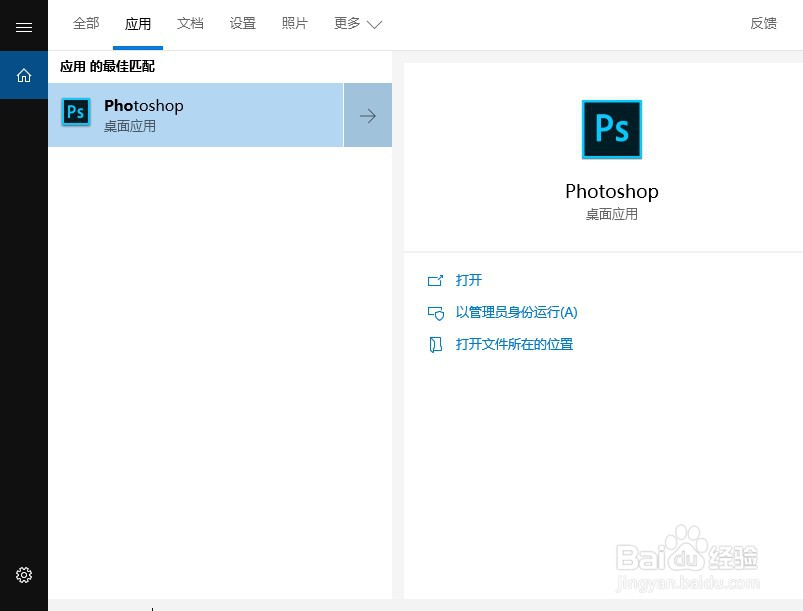Click 打开 to launch Photoshop
The image size is (803, 611).
469,280
